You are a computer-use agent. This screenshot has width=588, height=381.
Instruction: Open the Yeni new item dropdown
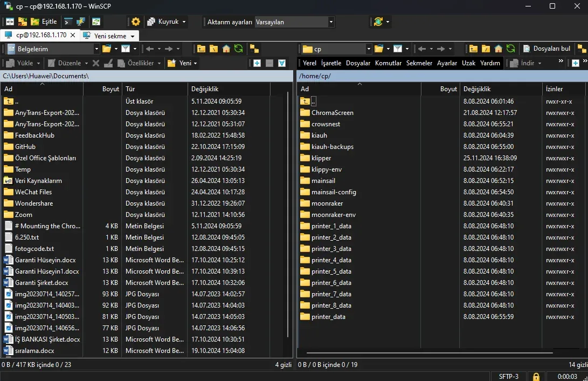click(x=182, y=63)
